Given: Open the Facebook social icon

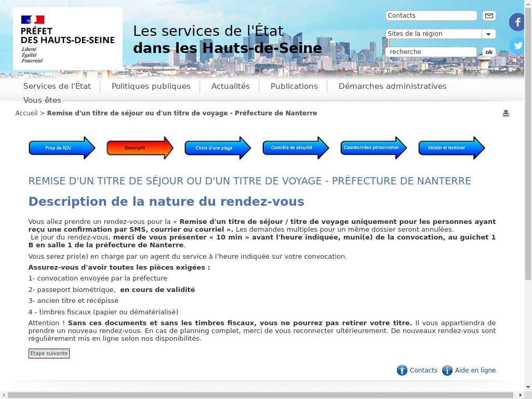Looking at the screenshot, I should [517, 22].
